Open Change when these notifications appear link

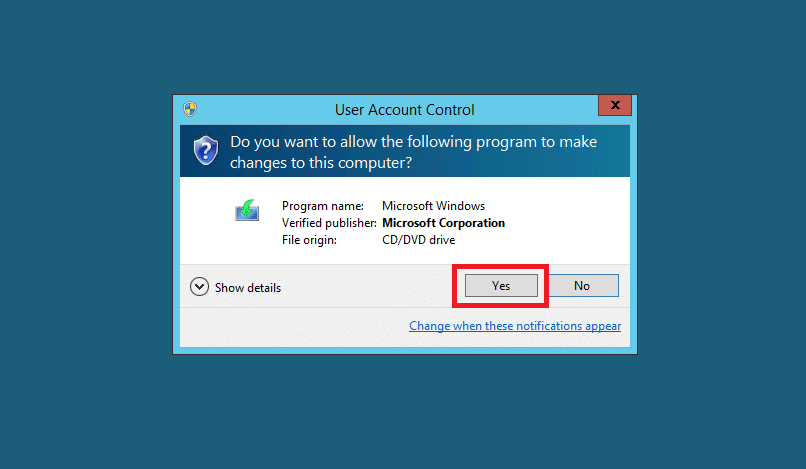515,326
